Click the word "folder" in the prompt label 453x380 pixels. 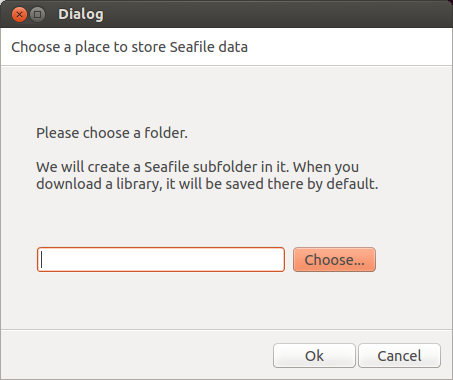tap(163, 133)
